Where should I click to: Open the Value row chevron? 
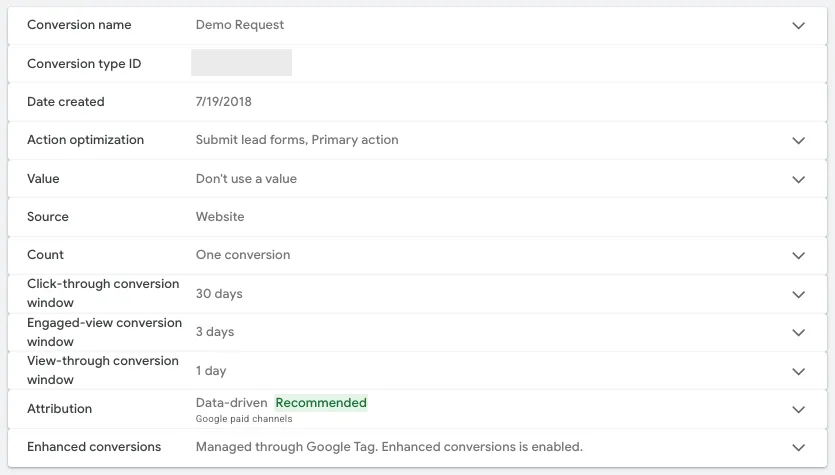[x=798, y=179]
